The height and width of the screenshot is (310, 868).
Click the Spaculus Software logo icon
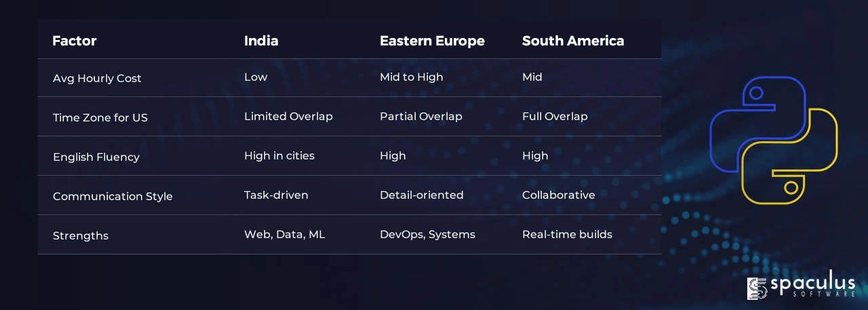pyautogui.click(x=756, y=288)
